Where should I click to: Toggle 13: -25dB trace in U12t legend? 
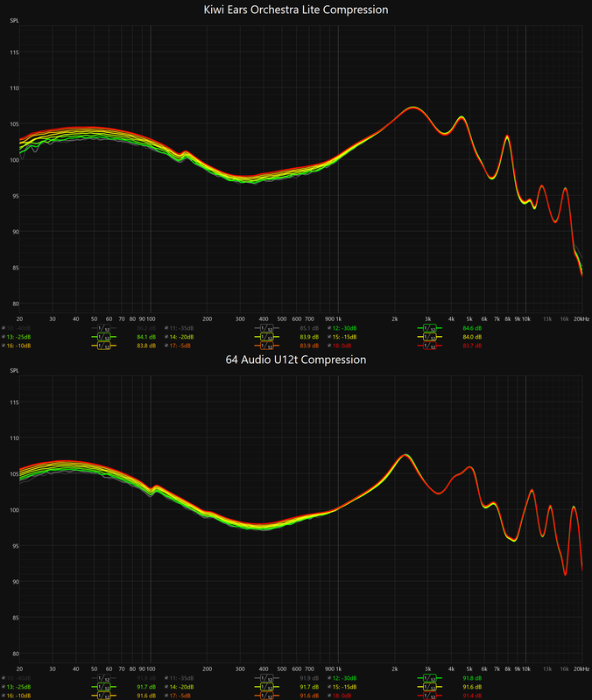point(4,687)
